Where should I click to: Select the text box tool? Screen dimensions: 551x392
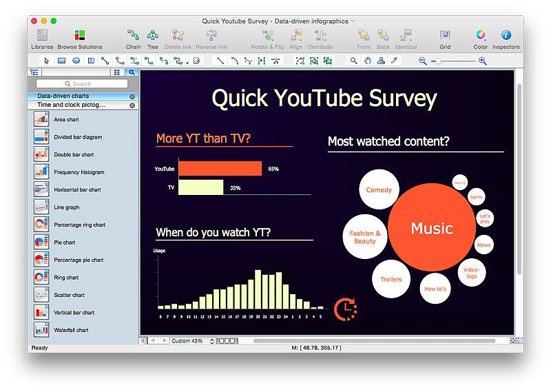(91, 61)
